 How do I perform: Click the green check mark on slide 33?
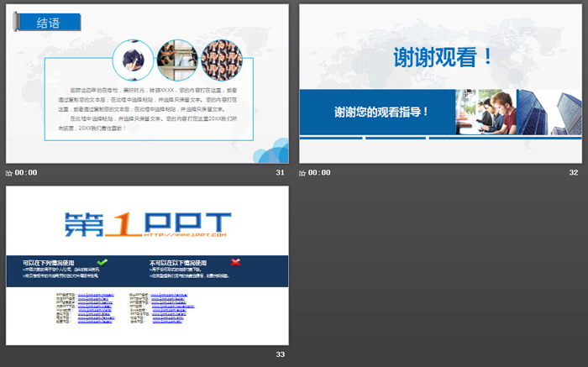[102, 262]
